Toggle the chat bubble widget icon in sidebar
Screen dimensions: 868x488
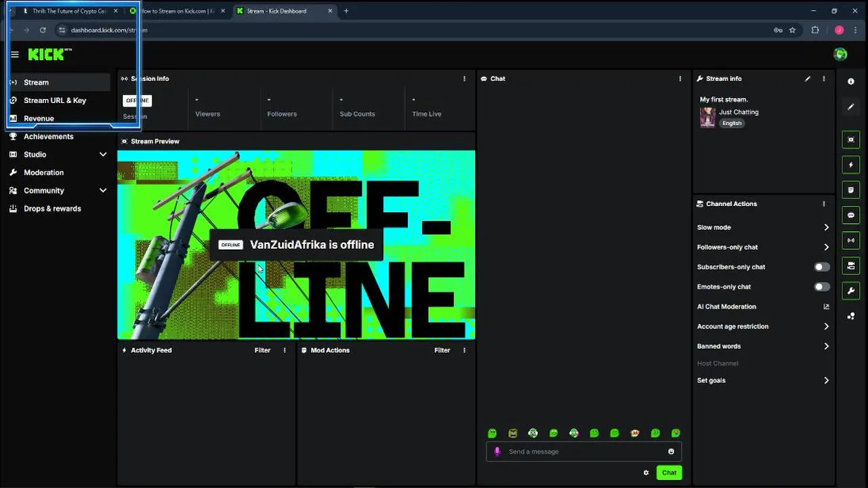tap(851, 216)
